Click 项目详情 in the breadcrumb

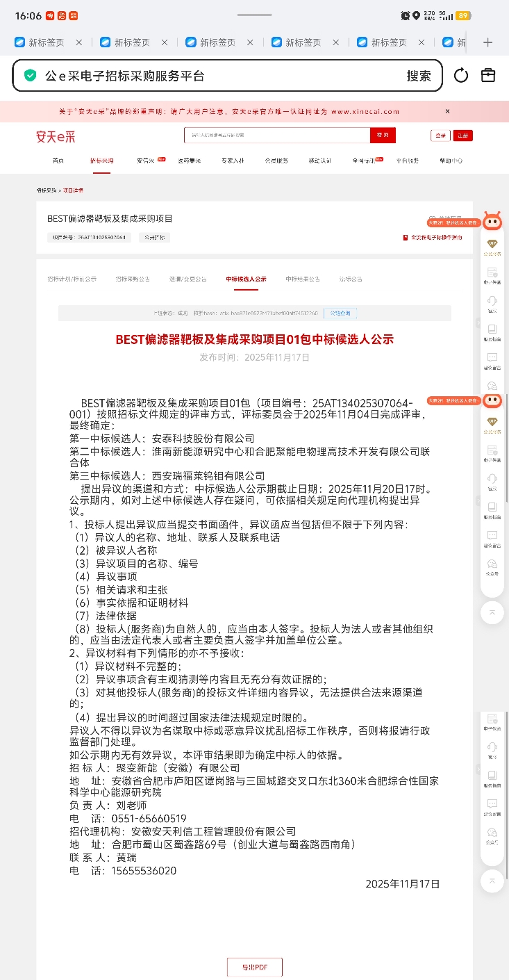[x=74, y=190]
